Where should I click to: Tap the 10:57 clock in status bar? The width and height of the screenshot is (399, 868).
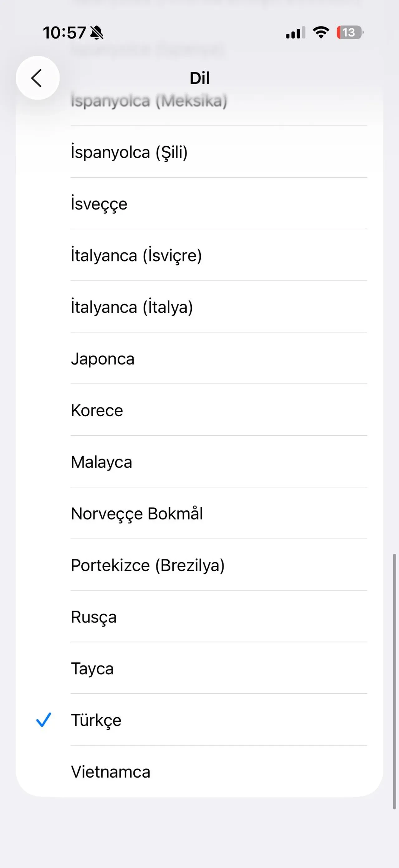64,33
